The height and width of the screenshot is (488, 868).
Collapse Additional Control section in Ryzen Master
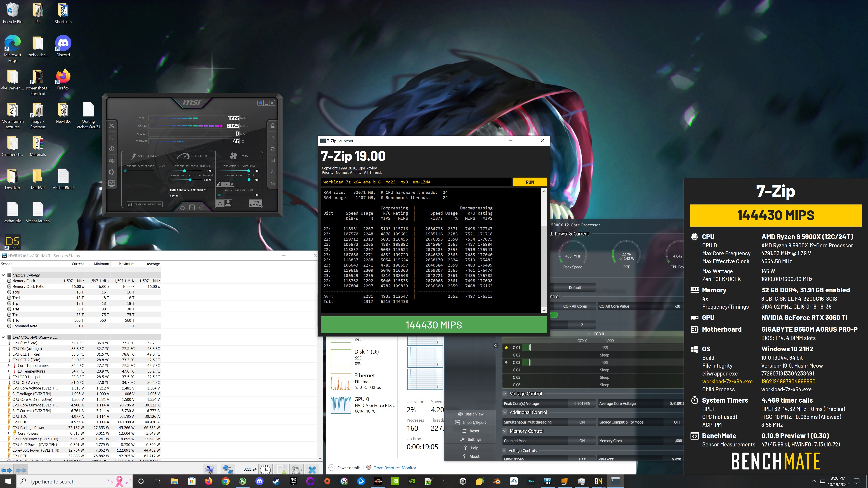coord(505,412)
